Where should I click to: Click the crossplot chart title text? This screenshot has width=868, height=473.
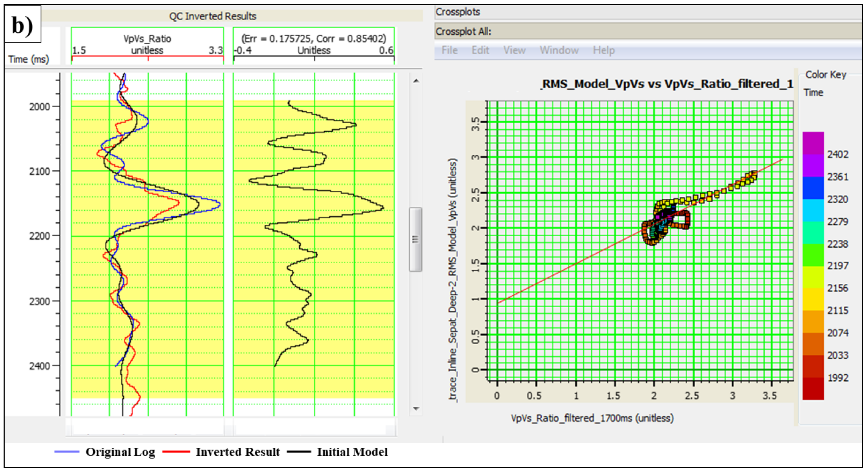pyautogui.click(x=667, y=84)
